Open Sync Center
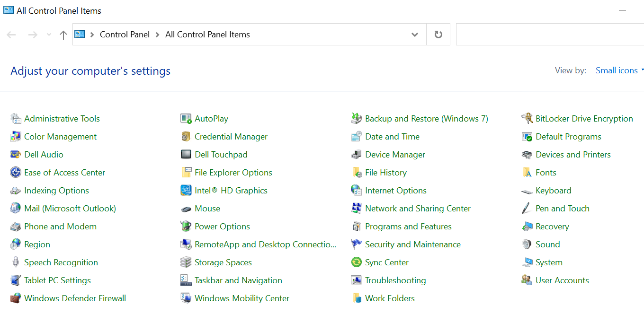644x314 pixels. click(387, 262)
